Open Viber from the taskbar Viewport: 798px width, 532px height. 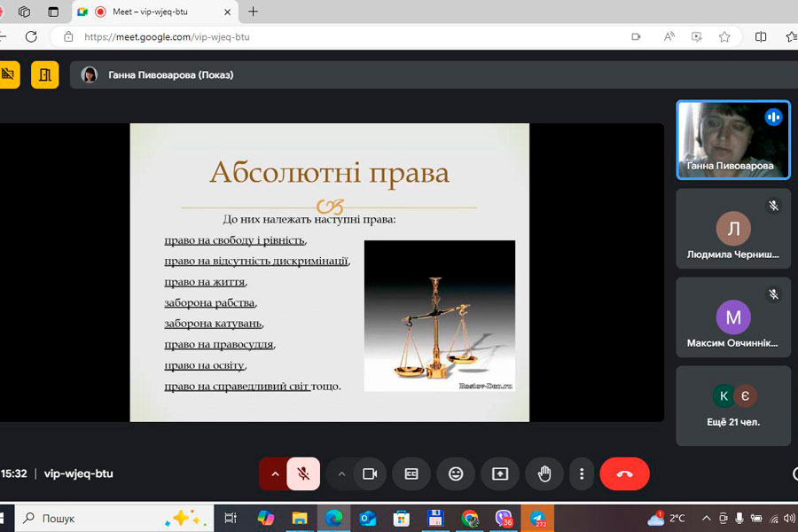504,518
